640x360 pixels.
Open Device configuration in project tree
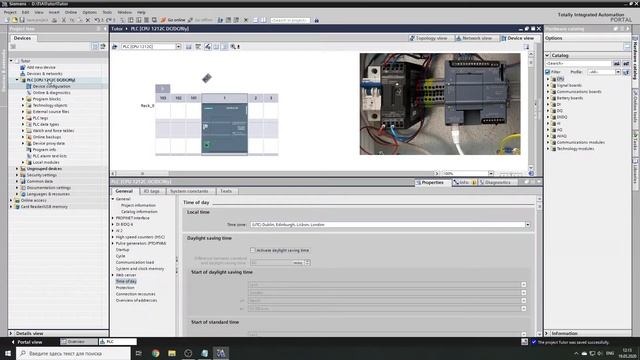click(51, 87)
